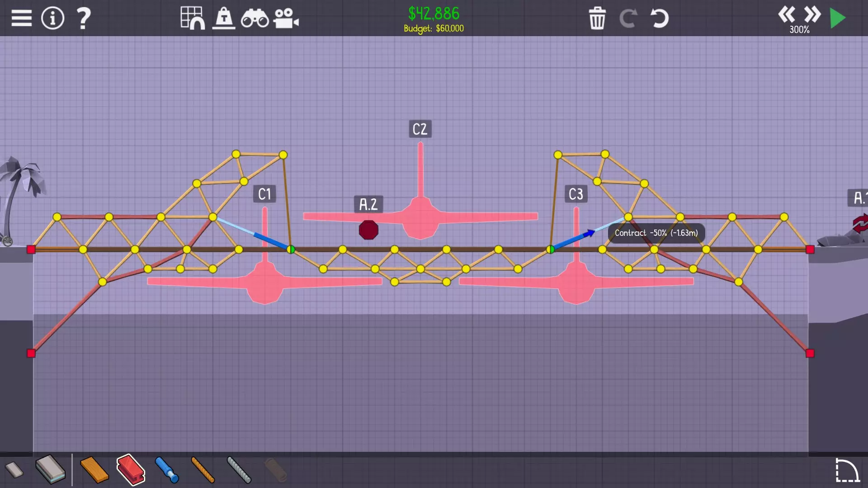
Task: Select the wood material
Action: [x=94, y=470]
